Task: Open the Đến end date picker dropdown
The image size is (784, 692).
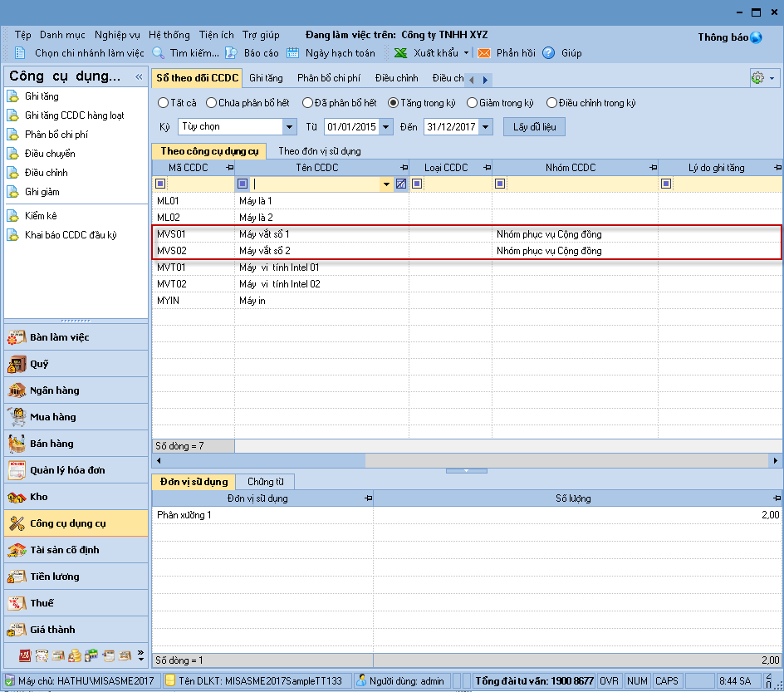Action: click(x=486, y=127)
